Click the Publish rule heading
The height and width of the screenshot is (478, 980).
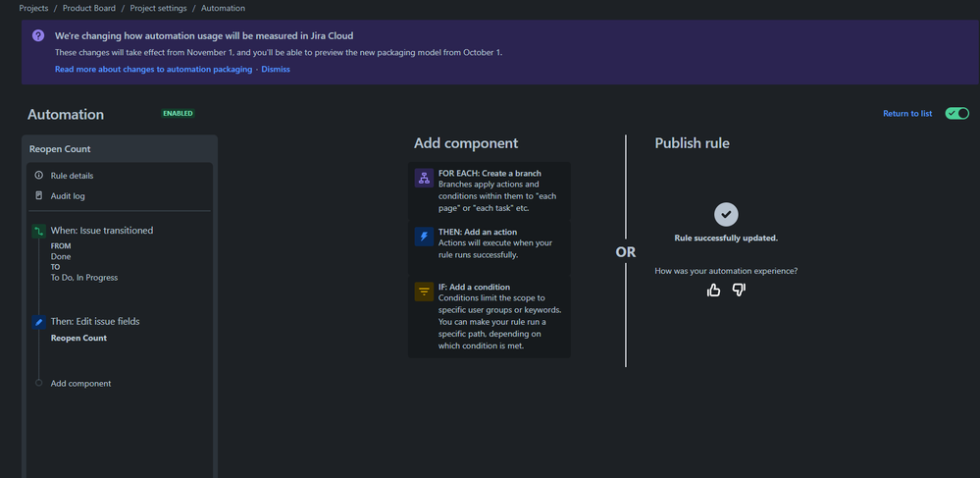(692, 143)
